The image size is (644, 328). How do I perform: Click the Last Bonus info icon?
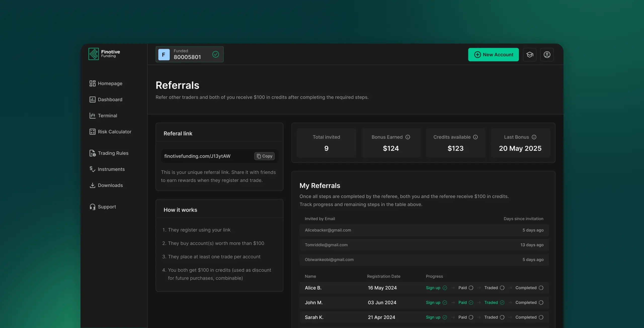click(x=534, y=137)
